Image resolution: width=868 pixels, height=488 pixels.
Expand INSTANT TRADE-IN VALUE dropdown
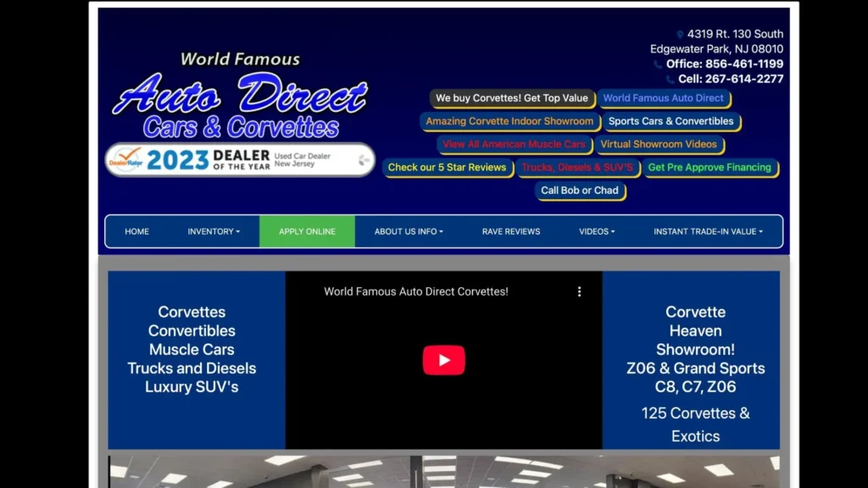[x=708, y=231]
